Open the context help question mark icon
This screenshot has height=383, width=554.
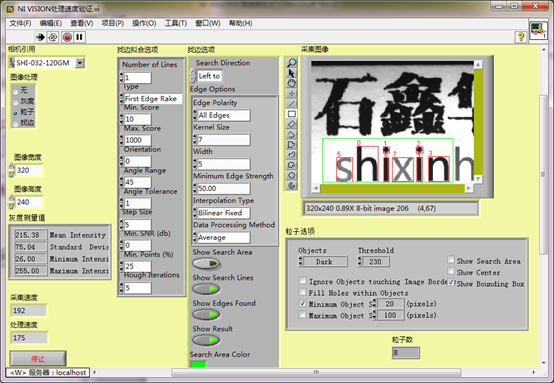[x=520, y=36]
